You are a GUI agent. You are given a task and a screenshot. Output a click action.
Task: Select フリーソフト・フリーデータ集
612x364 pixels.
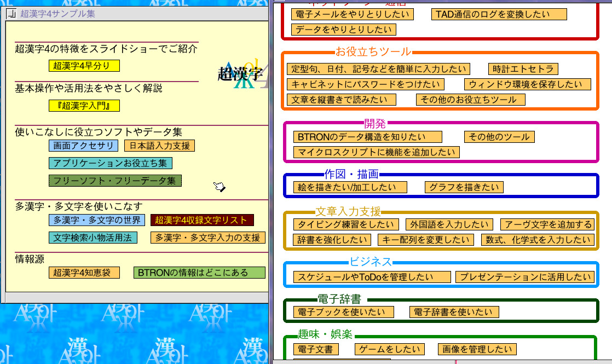click(x=115, y=181)
